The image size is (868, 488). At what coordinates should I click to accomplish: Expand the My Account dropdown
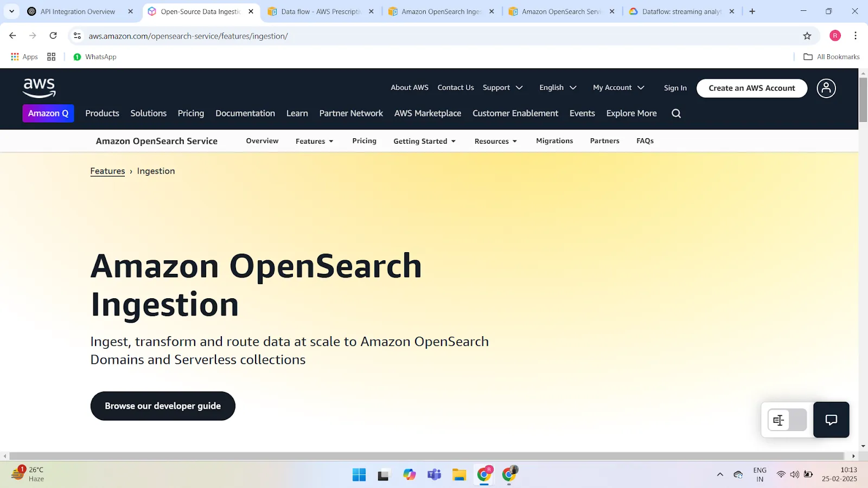click(618, 88)
